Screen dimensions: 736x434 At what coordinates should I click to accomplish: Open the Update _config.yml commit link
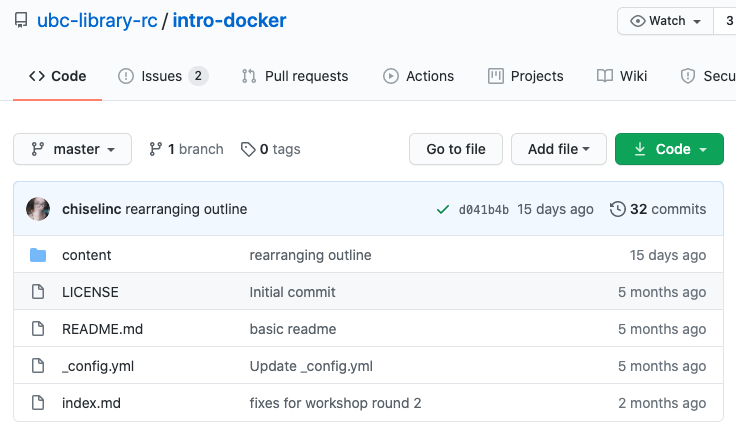[x=311, y=366]
